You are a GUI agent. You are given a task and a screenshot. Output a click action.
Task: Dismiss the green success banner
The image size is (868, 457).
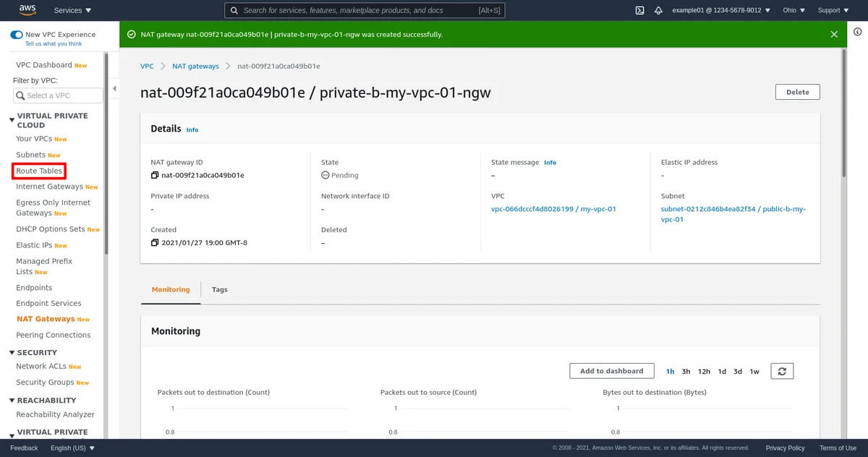[x=834, y=34]
